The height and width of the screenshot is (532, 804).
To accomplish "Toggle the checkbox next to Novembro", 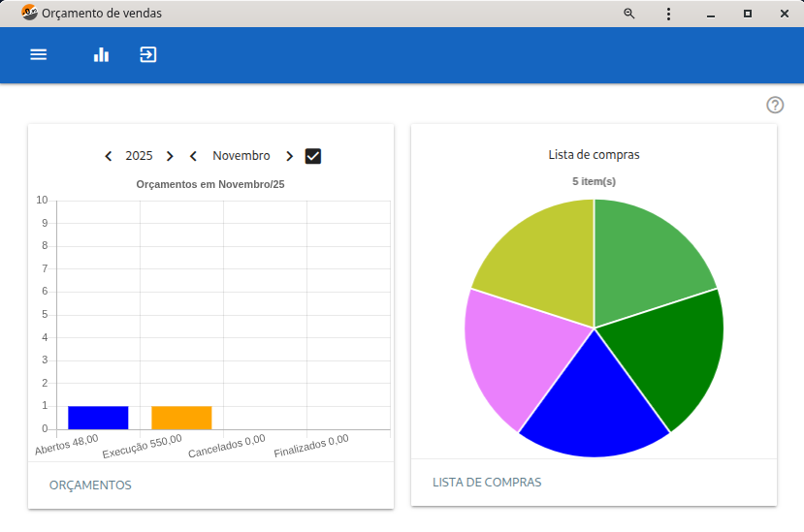I will [x=313, y=156].
